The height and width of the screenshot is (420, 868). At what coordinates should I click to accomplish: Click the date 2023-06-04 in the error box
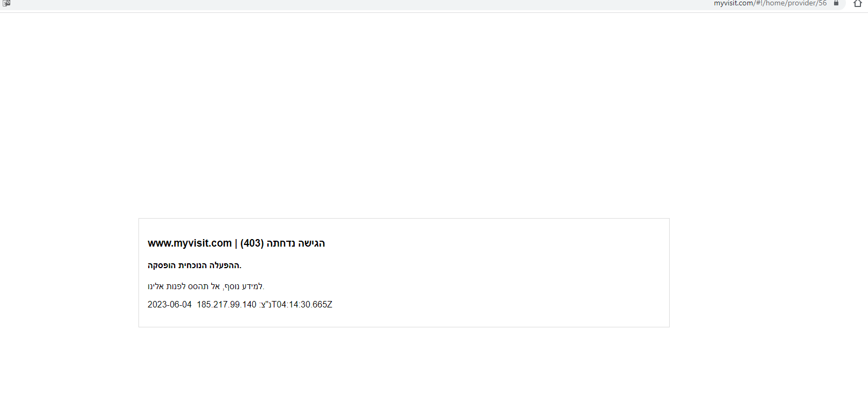tap(169, 305)
